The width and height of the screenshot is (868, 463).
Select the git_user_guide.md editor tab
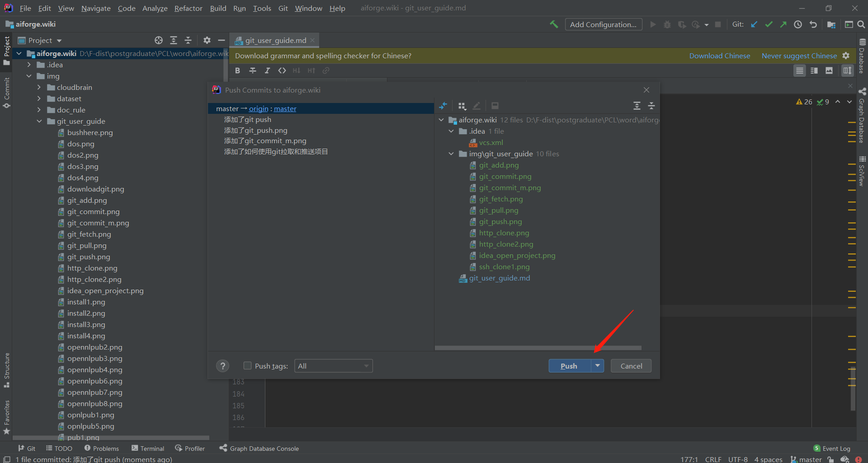point(275,40)
